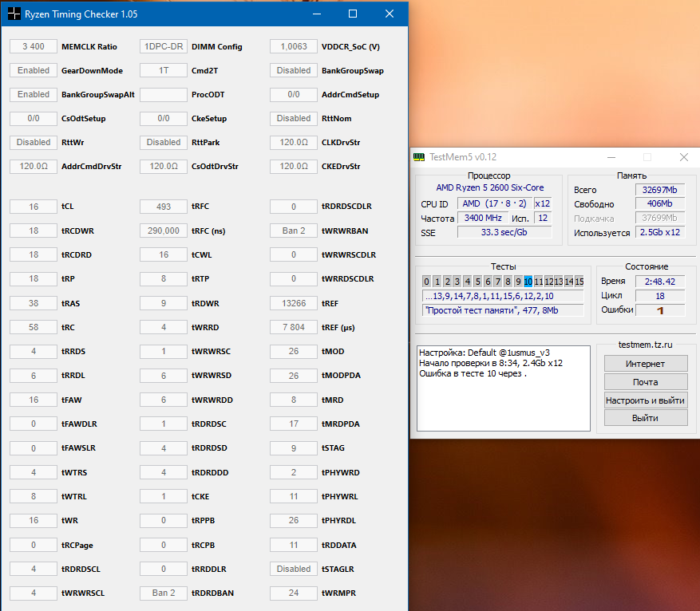Select test 0 box in Тесты
700x611 pixels.
[x=426, y=282]
